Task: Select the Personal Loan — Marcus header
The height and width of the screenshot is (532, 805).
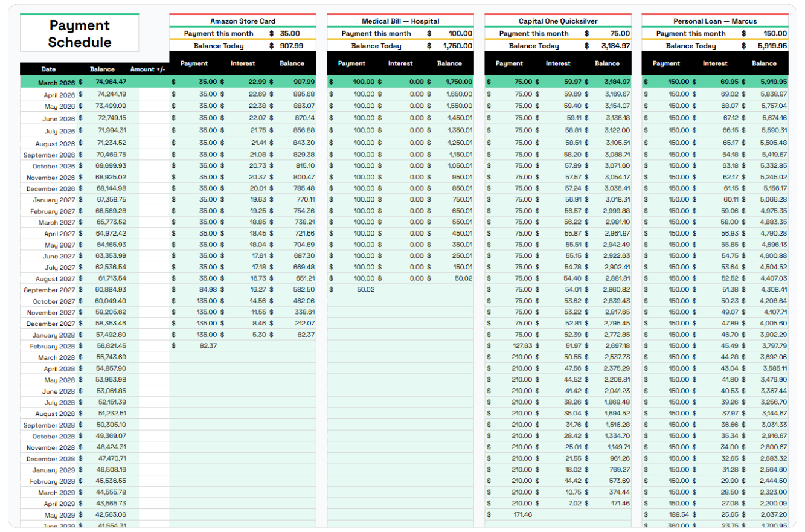Action: (715, 21)
